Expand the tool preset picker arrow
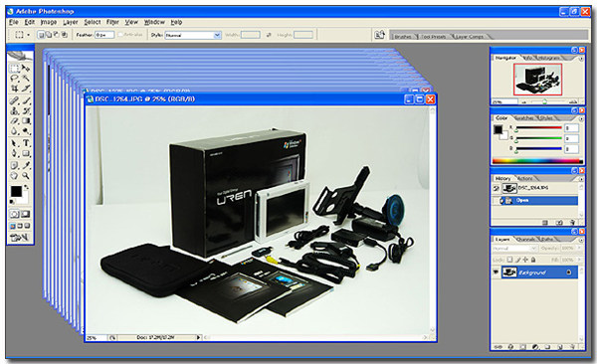Viewport: 597px width, 364px height. pyautogui.click(x=29, y=35)
